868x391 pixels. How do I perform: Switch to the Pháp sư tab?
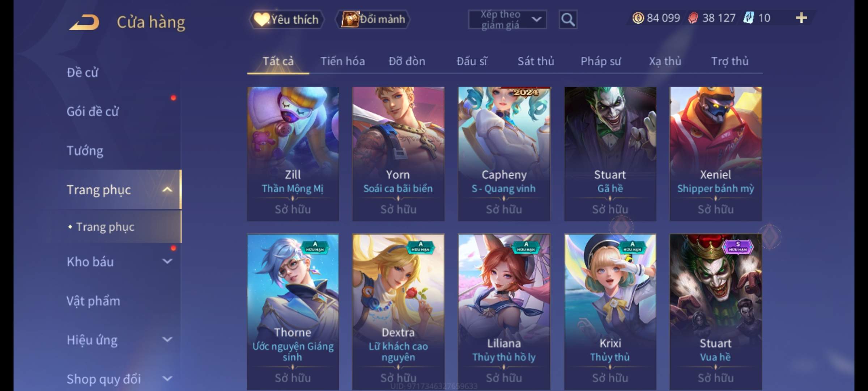(x=601, y=61)
